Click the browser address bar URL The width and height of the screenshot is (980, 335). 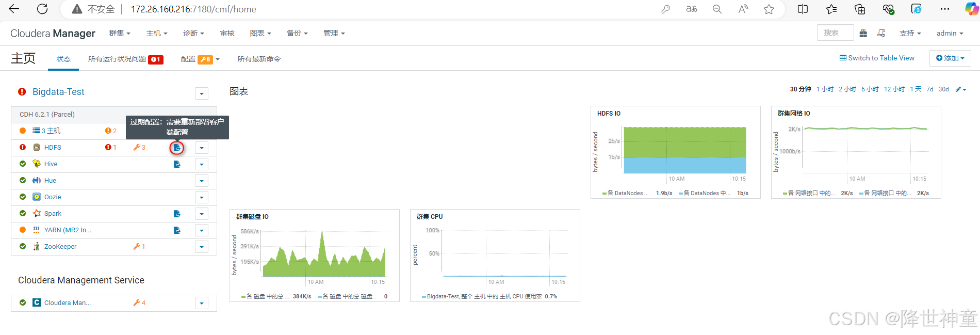pos(193,9)
